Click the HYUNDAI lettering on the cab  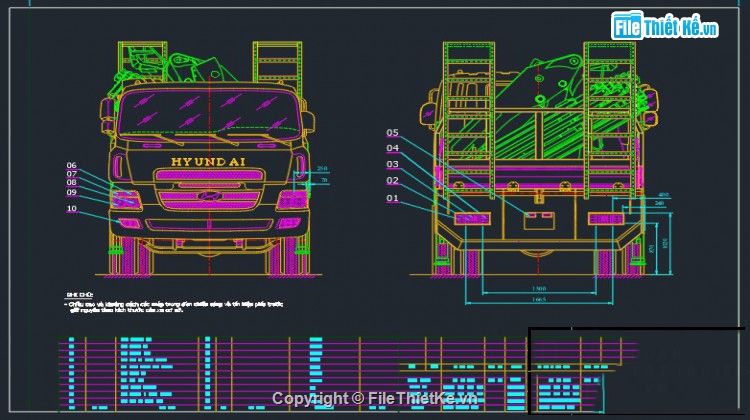(209, 162)
